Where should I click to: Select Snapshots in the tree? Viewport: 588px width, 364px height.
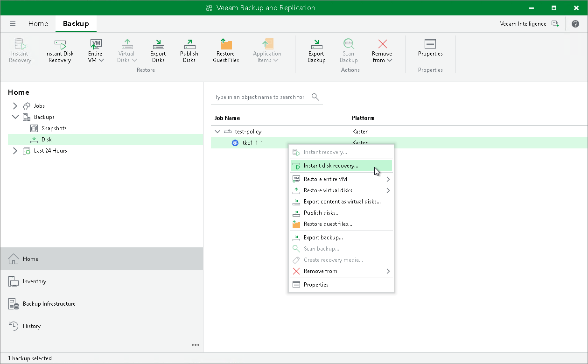(54, 128)
